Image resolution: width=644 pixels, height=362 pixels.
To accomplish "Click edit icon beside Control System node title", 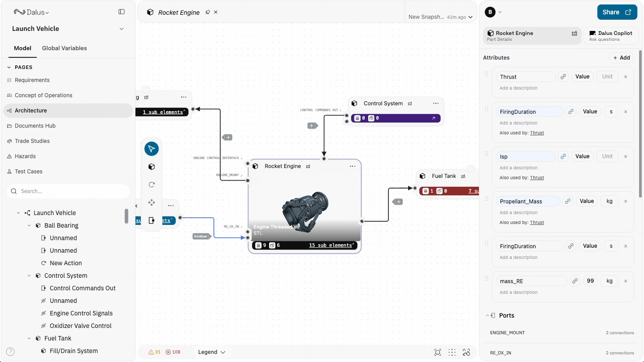I will (x=410, y=103).
